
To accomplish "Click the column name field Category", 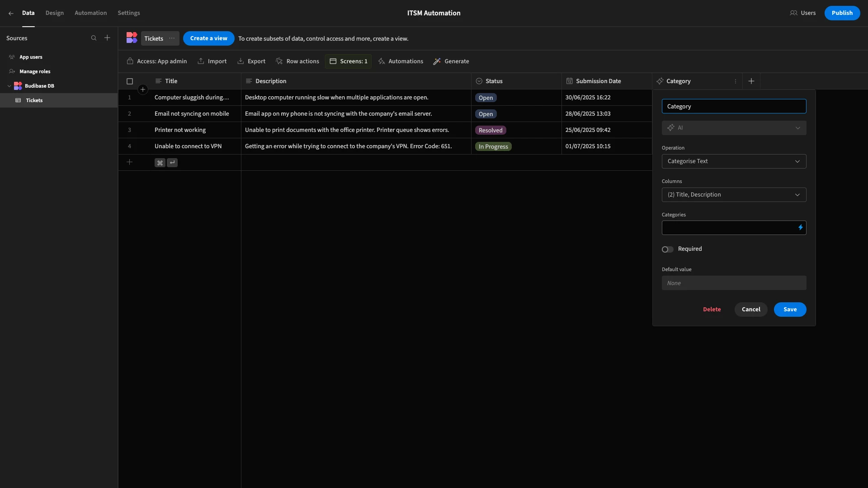I will pos(734,106).
